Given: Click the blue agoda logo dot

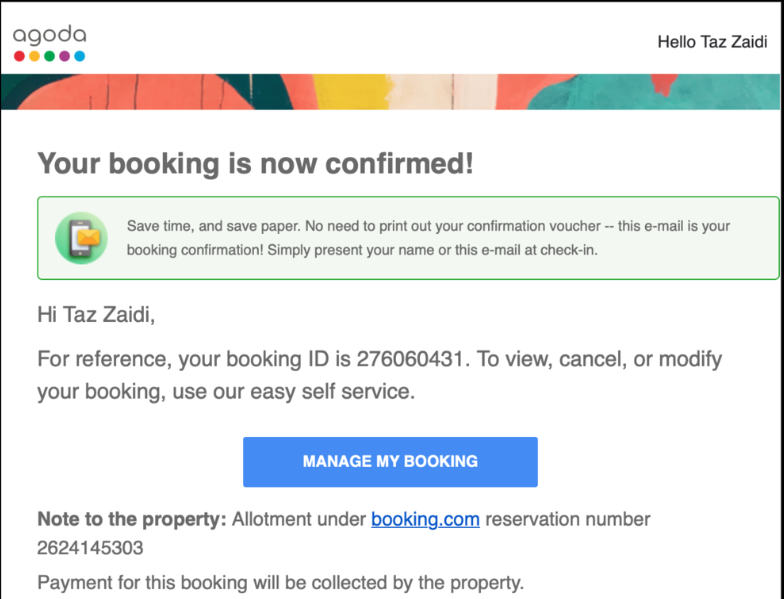Looking at the screenshot, I should [80, 56].
